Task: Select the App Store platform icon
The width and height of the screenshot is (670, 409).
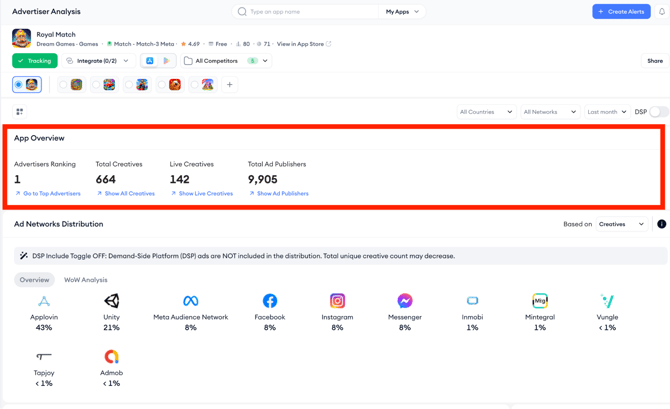Action: point(150,61)
